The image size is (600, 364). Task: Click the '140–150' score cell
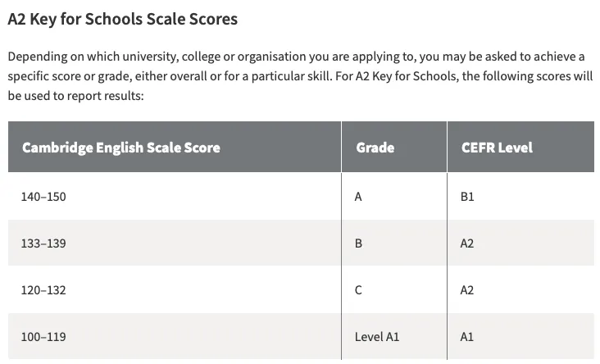(44, 197)
